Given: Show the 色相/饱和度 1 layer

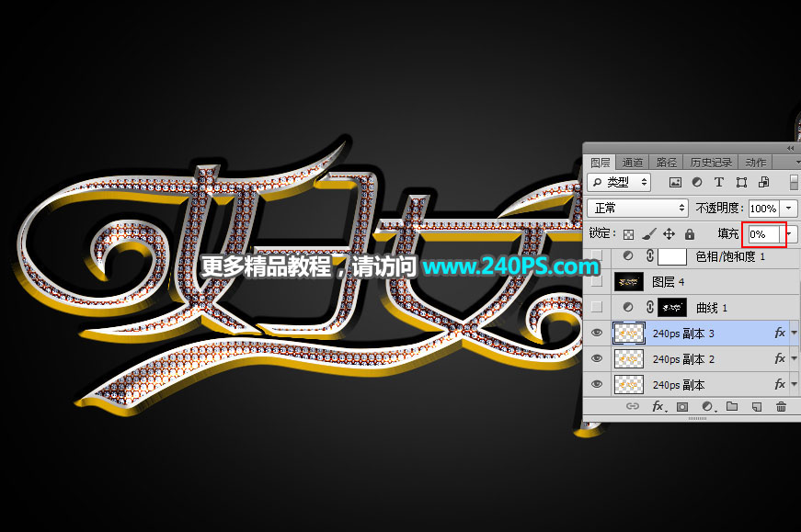Looking at the screenshot, I should 597,255.
